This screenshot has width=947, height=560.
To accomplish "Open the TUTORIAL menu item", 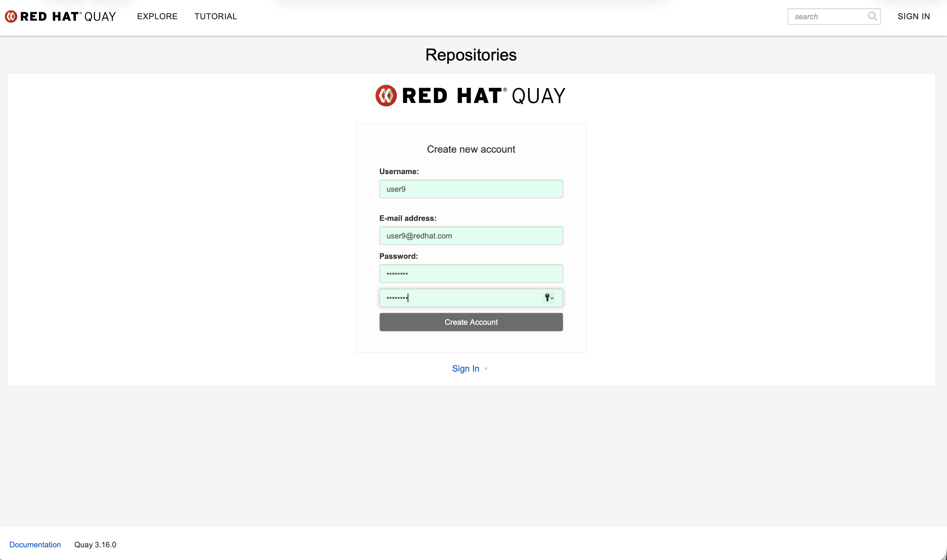I will 216,17.
